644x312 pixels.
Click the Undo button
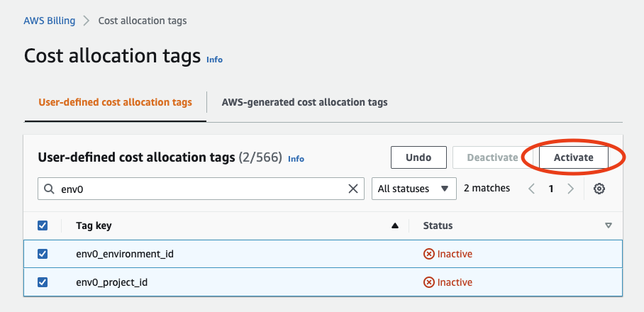coord(418,157)
